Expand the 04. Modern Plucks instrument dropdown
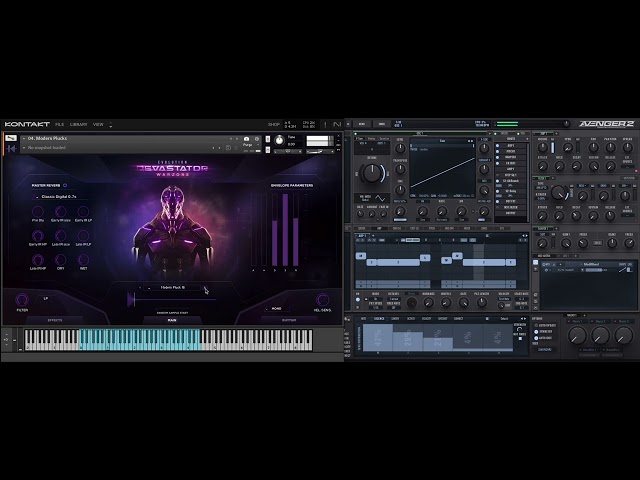640x480 pixels. point(24,138)
